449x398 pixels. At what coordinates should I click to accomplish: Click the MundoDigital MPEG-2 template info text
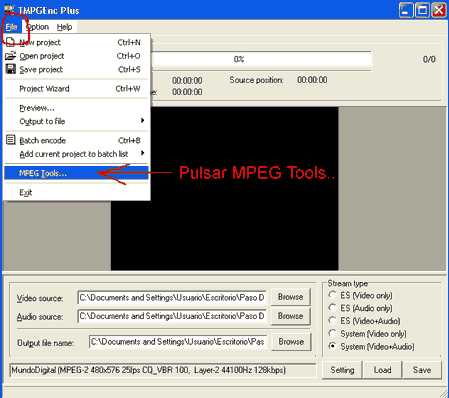point(148,370)
